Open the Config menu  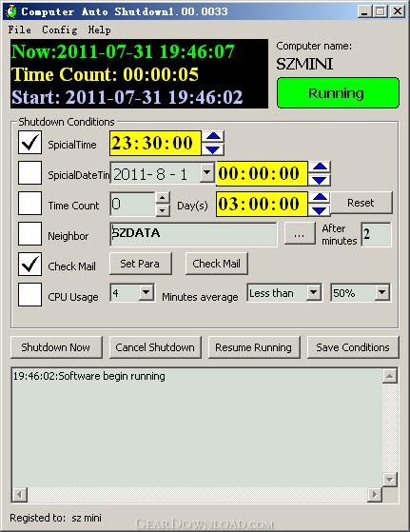pyautogui.click(x=60, y=30)
